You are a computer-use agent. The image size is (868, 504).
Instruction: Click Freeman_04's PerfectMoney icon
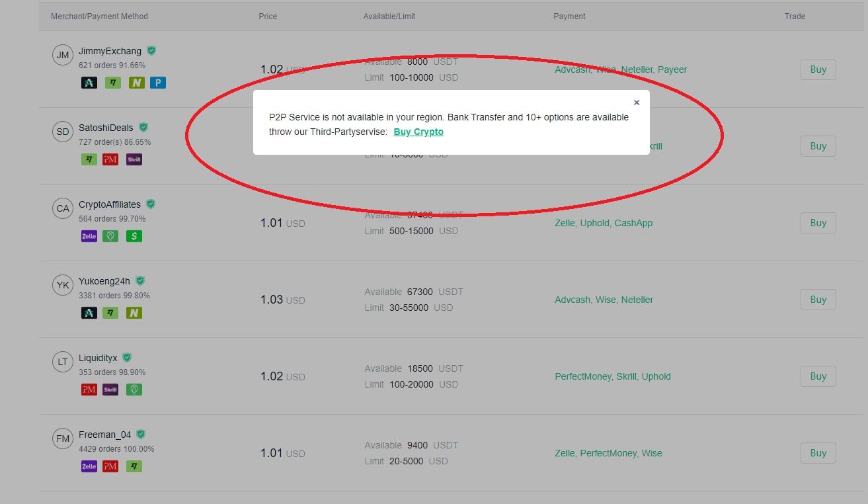click(x=110, y=466)
